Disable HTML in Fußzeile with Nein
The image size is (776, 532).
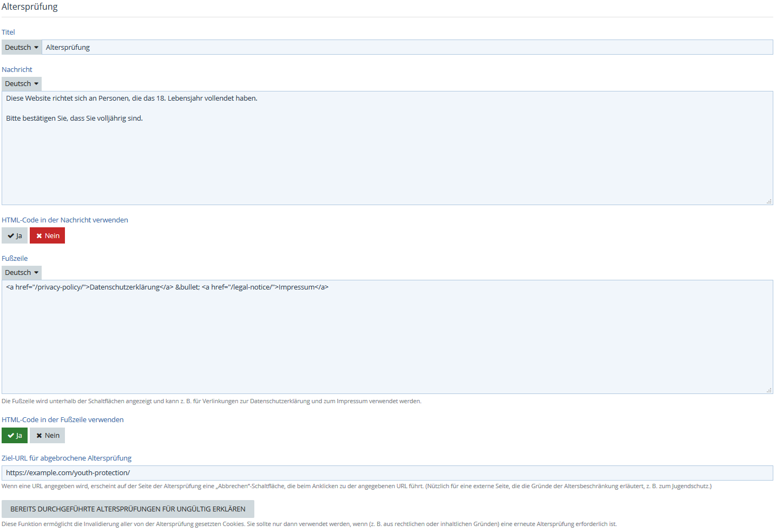click(48, 436)
